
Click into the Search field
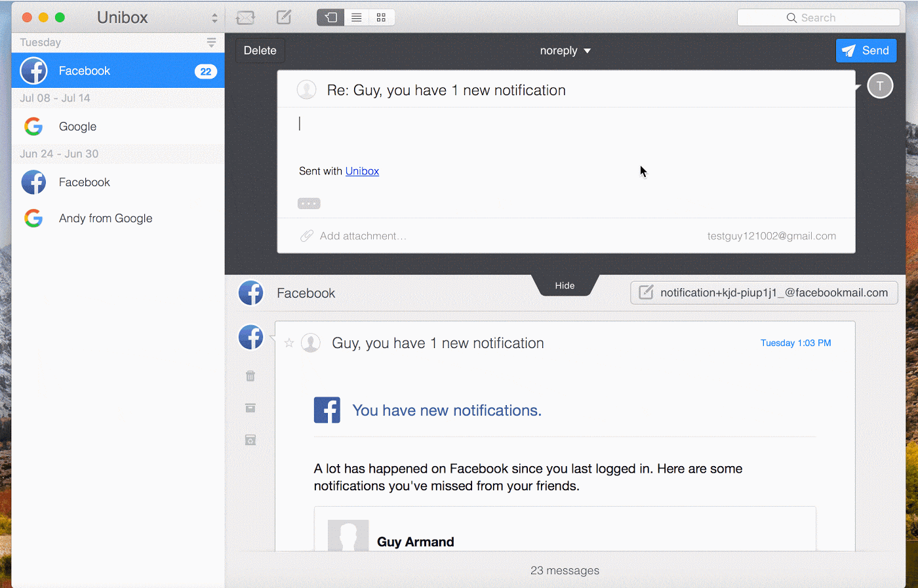click(x=818, y=18)
